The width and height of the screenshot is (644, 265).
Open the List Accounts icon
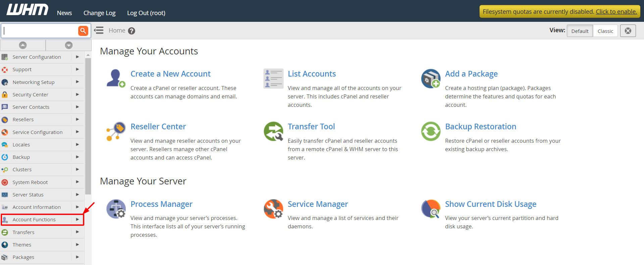[273, 78]
